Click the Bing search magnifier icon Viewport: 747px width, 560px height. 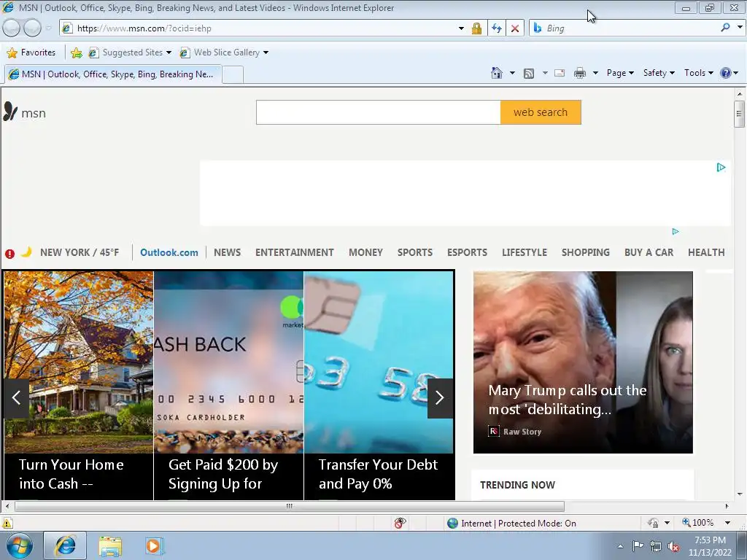(725, 28)
